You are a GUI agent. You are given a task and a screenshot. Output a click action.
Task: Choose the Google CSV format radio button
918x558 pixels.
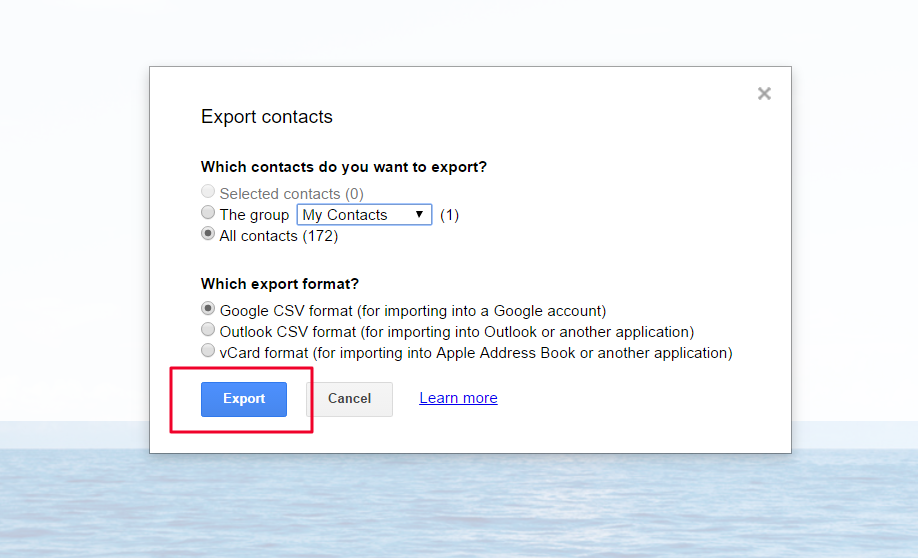coord(208,309)
